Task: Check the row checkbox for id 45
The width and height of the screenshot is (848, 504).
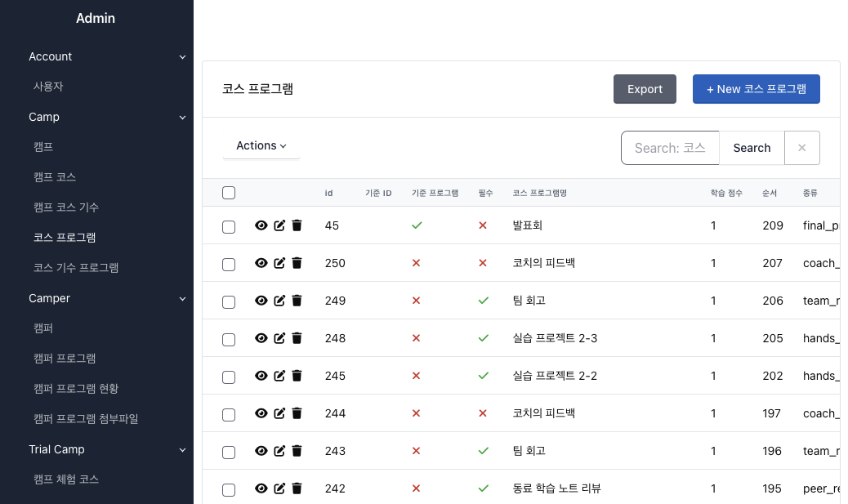Action: click(x=229, y=226)
